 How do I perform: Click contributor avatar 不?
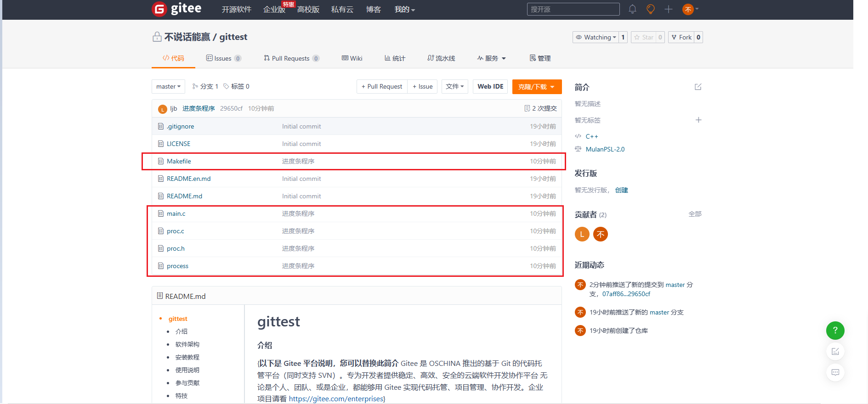(x=600, y=234)
